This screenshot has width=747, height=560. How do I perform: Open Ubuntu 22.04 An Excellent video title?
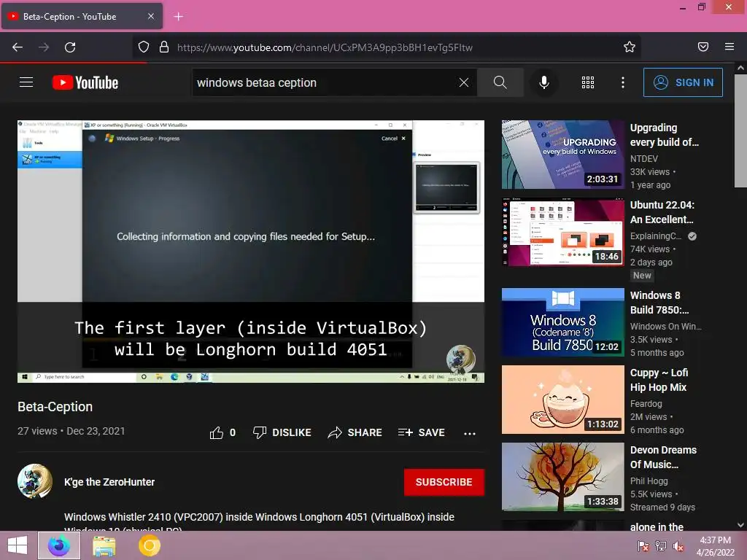pos(662,212)
